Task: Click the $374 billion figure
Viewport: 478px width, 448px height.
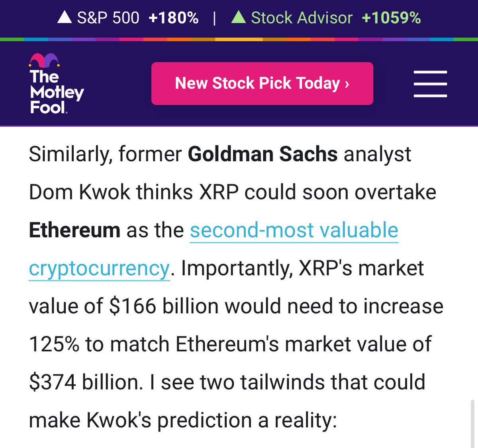Action: pos(85,382)
